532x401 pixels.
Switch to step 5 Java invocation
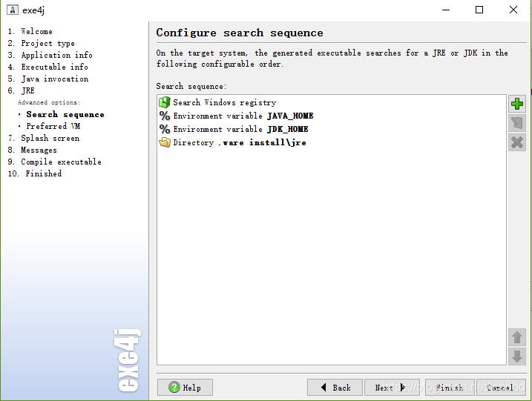tap(47, 79)
